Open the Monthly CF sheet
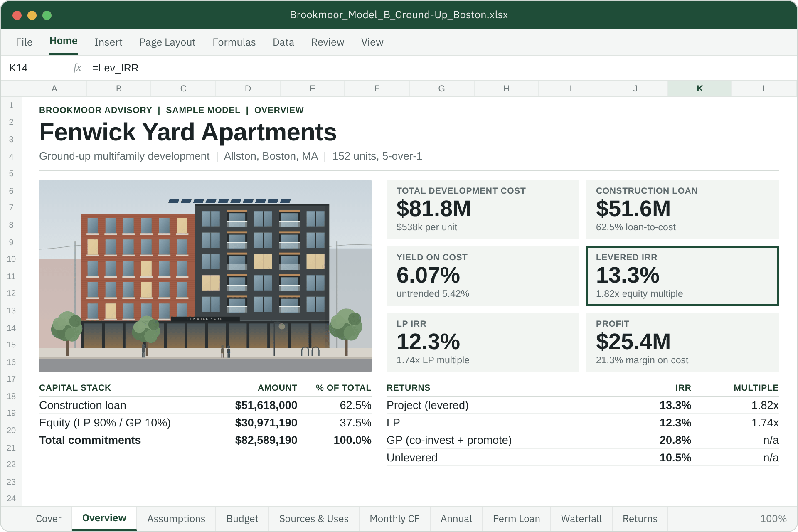Viewport: 798px width, 532px height. (x=395, y=519)
